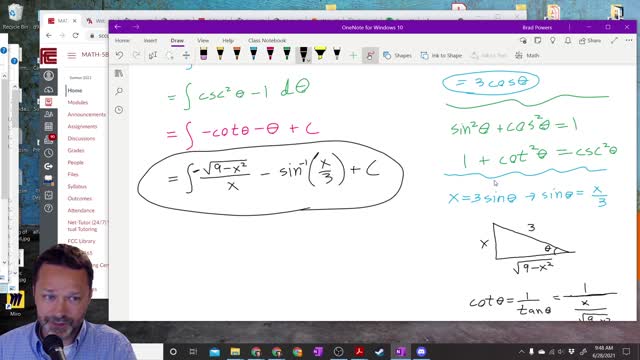Open OneNote more options ellipsis

coord(629,40)
